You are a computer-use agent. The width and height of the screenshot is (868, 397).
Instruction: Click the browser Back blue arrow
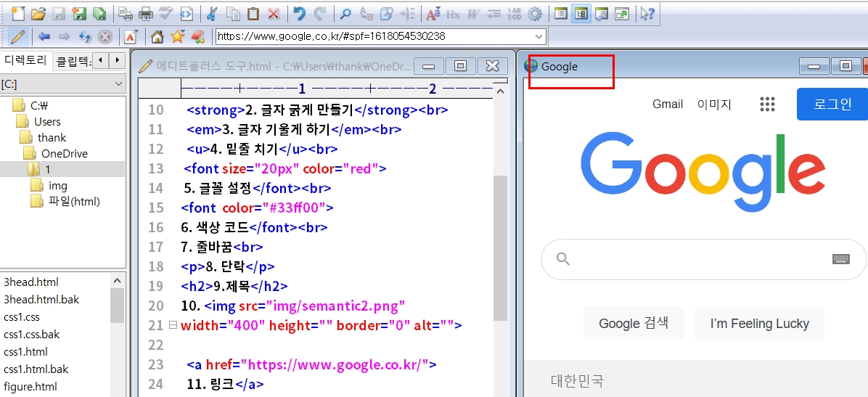44,36
